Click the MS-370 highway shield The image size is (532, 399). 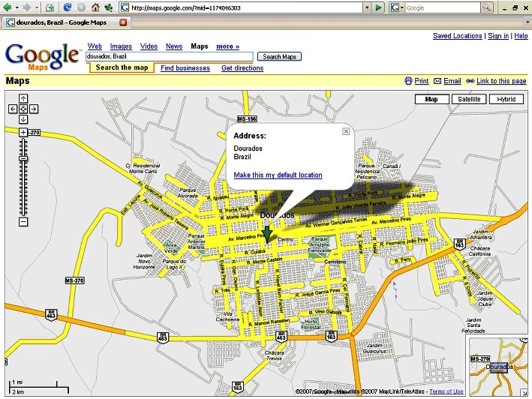click(74, 280)
